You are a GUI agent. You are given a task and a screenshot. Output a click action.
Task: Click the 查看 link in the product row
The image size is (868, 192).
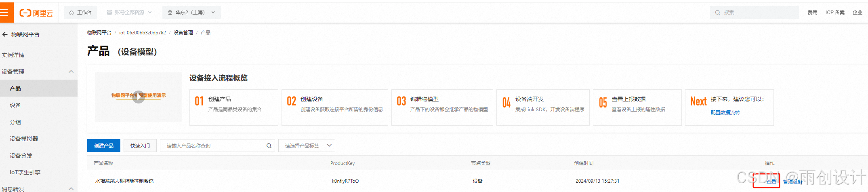pos(771,182)
